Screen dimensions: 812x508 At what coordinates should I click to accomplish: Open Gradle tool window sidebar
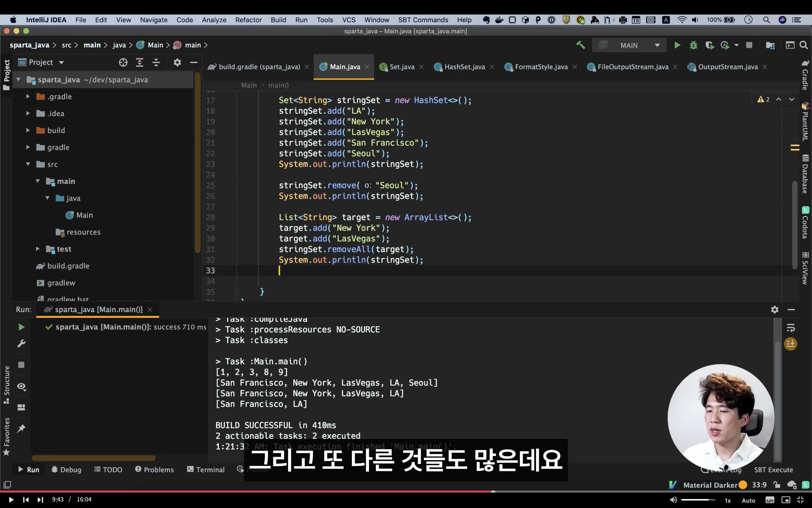[805, 75]
